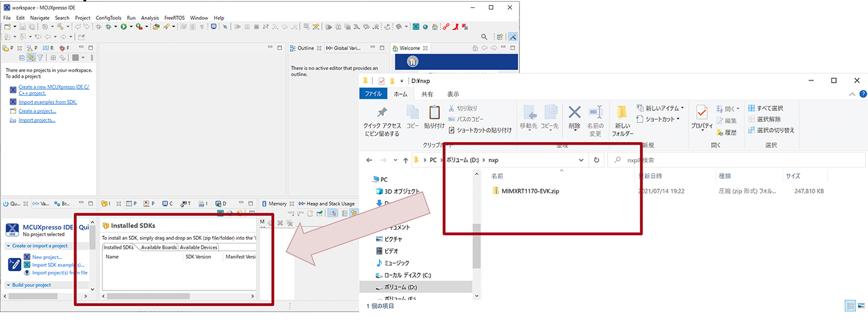Open the address bar history dropdown
This screenshot has width=868, height=329.
[x=581, y=160]
